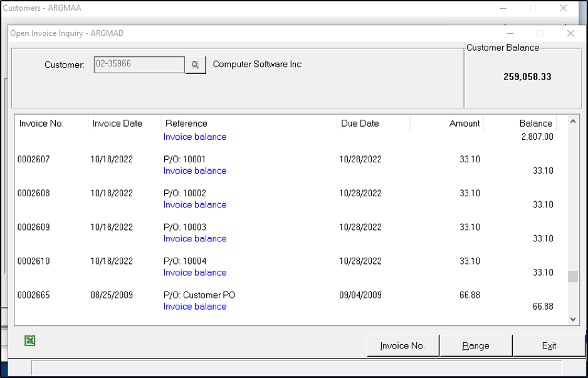588x378 pixels.
Task: Open Invoice balance link under P/O: 10002
Action: click(195, 205)
